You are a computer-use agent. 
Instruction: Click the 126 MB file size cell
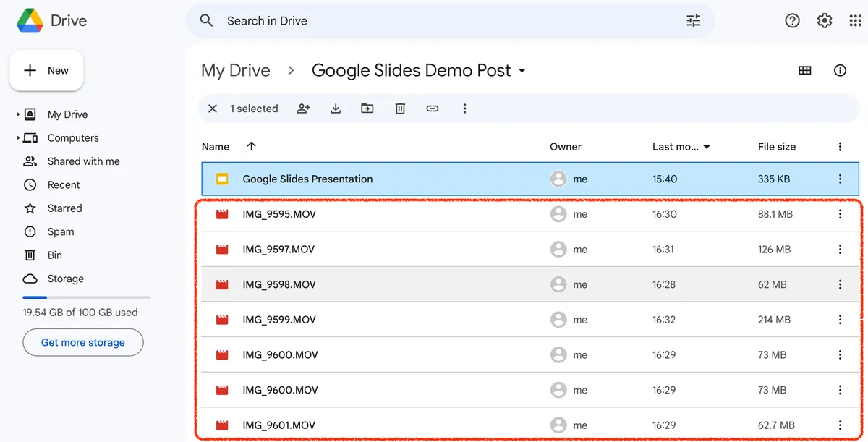[774, 250]
